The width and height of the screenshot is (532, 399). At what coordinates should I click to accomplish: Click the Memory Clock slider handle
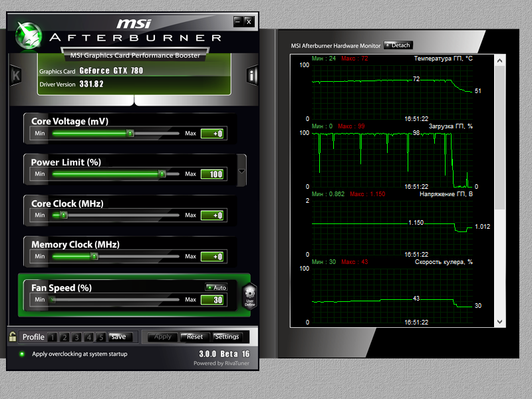(94, 256)
